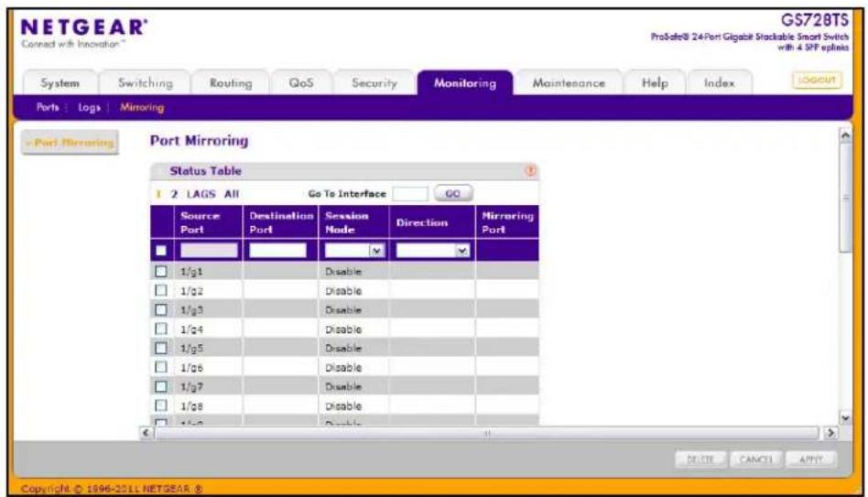Viewport: 868px width, 497px height.
Task: Open the Logs submenu link
Action: point(89,107)
